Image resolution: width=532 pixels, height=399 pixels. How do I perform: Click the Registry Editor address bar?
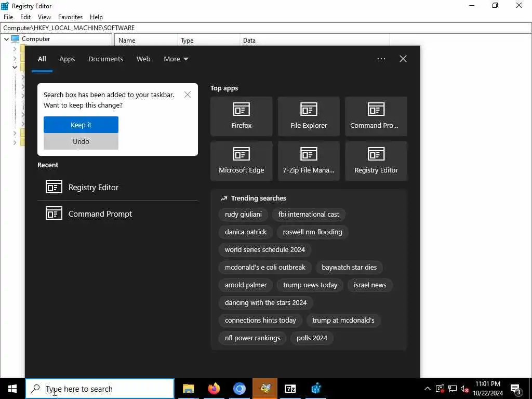[266, 28]
